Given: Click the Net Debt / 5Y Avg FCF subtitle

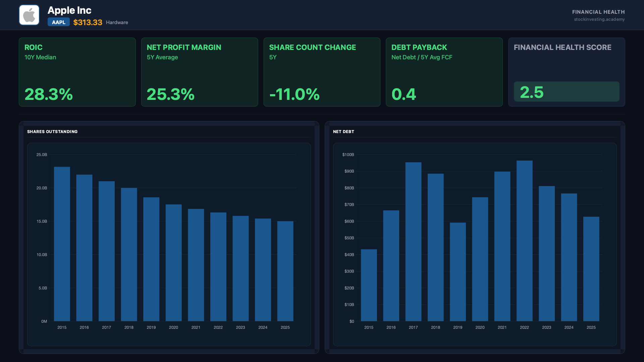Looking at the screenshot, I should tap(422, 57).
